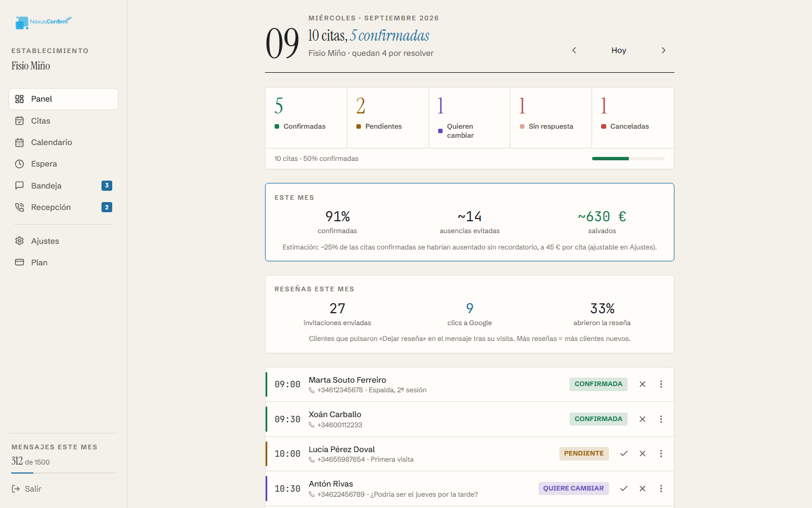
Task: Filter by Canceladas stat card
Action: click(x=633, y=118)
